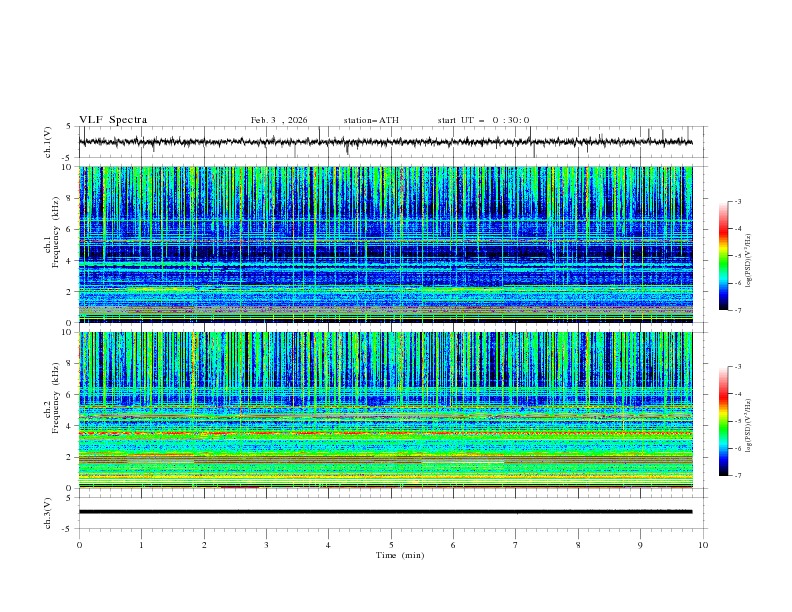Click the 7 minute tick on time axis
The width and height of the screenshot is (792, 612).
pyautogui.click(x=516, y=545)
